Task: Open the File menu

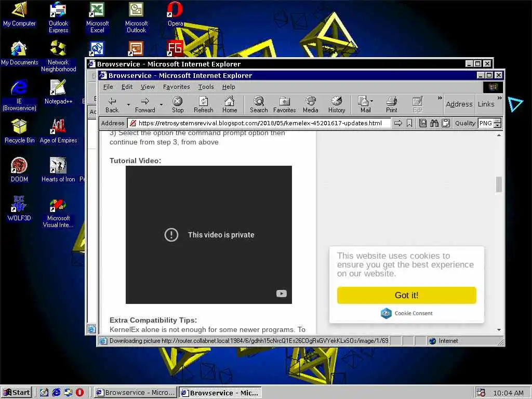Action: pos(108,87)
